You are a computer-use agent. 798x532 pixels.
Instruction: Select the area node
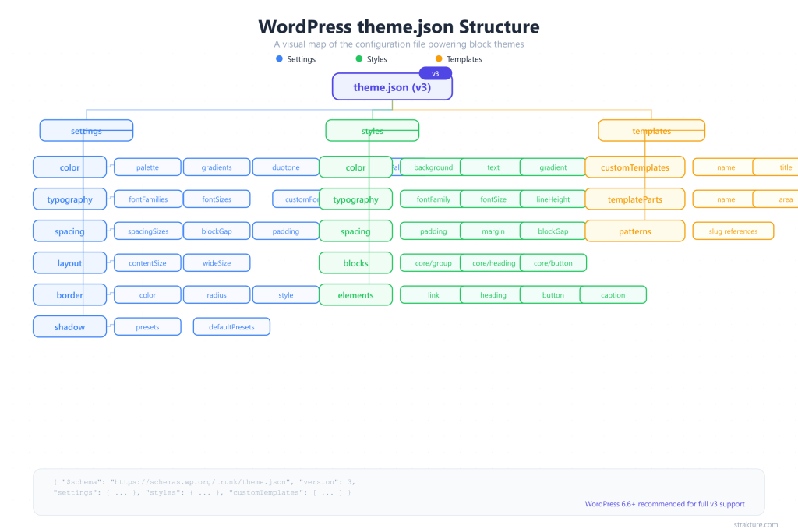(775, 199)
